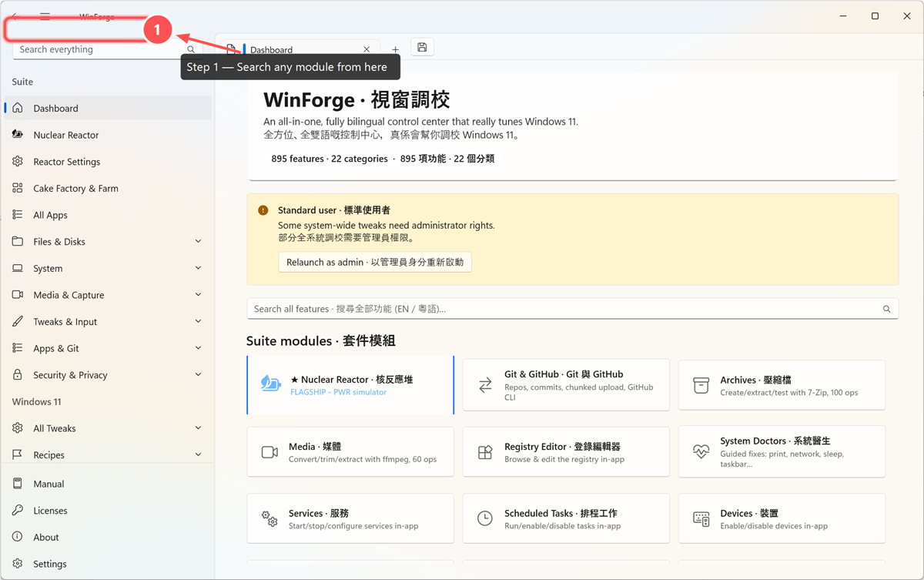Click the sidebar Settings gear icon
The width and height of the screenshot is (924, 580).
pos(18,564)
